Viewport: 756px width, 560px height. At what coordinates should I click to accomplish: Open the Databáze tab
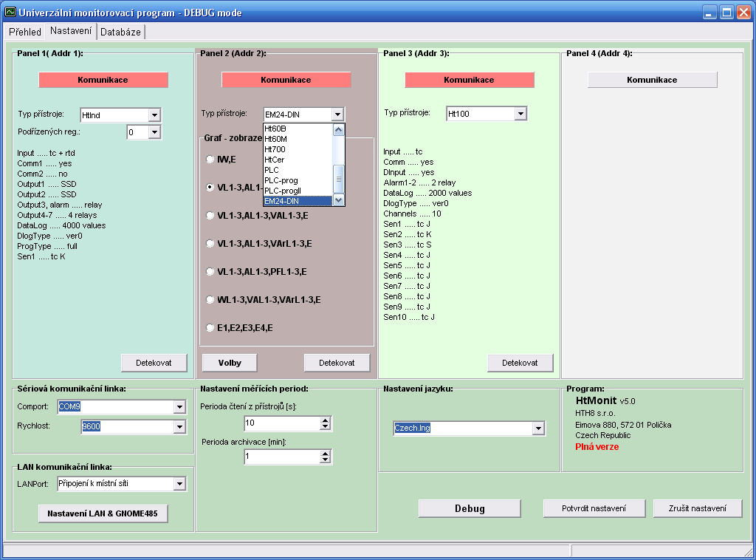(120, 32)
